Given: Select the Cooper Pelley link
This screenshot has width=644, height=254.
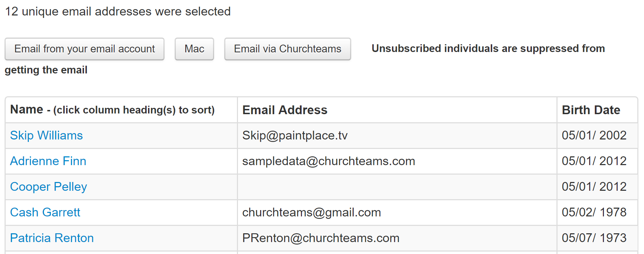Looking at the screenshot, I should tap(49, 187).
